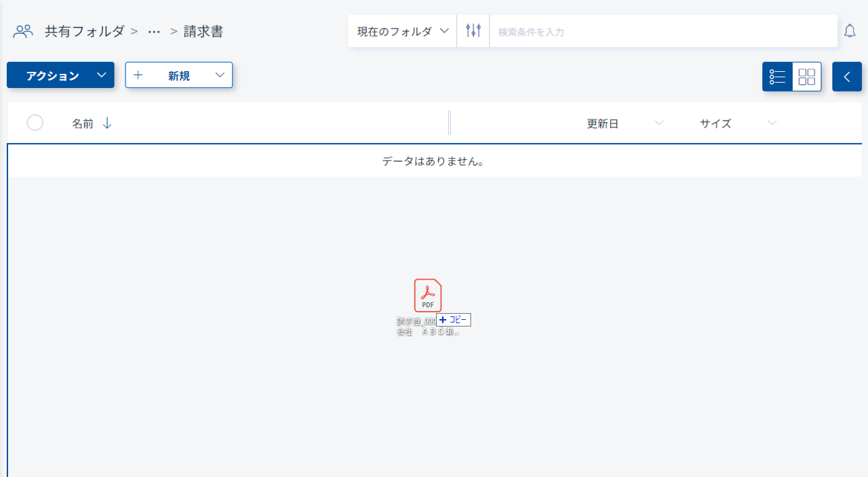Toggle the select-all circle checkbox
Image resolution: width=868 pixels, height=477 pixels.
tap(35, 123)
